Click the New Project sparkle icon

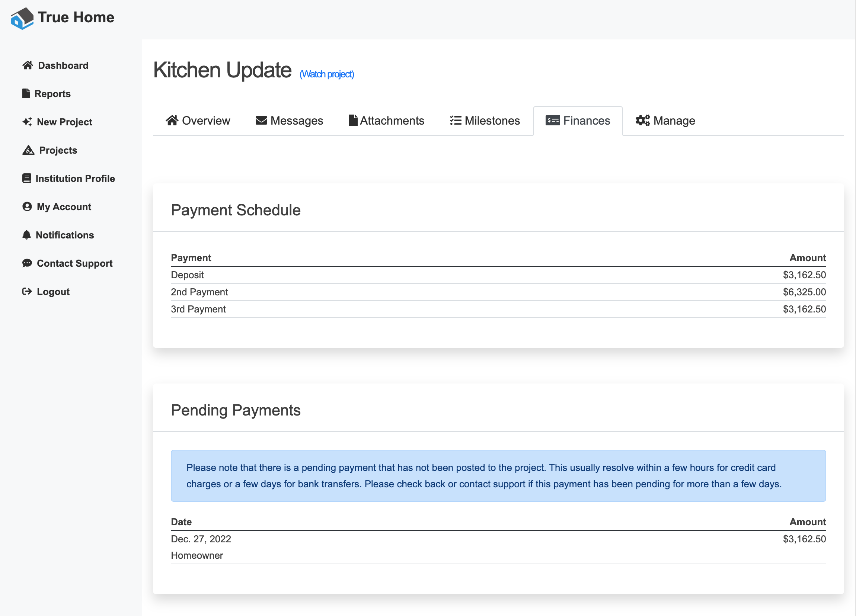pos(27,122)
